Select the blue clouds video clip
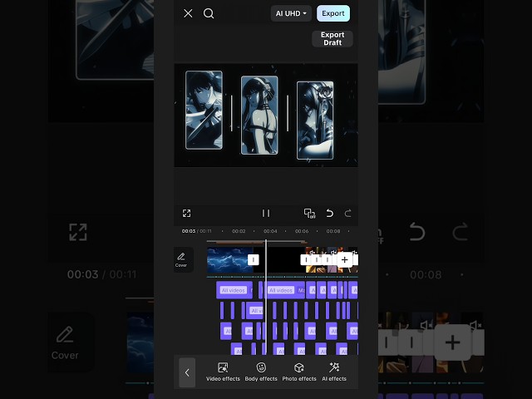This screenshot has height=399, width=532. click(x=229, y=260)
